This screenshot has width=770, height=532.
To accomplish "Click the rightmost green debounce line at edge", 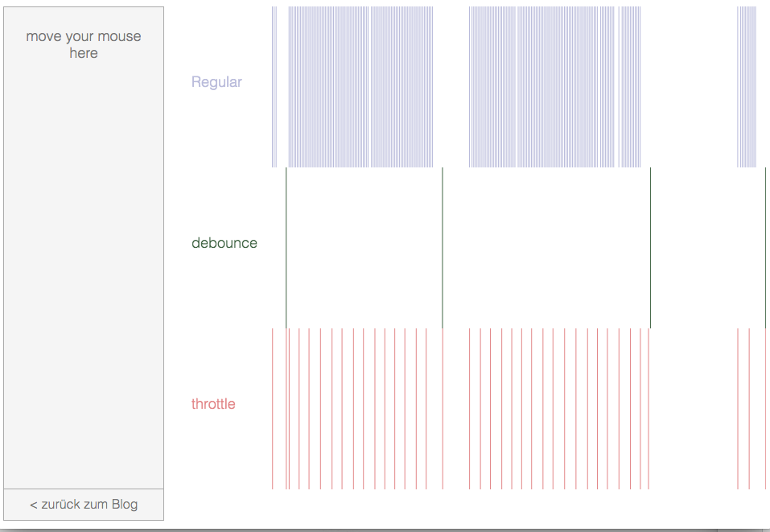I will 766,248.
